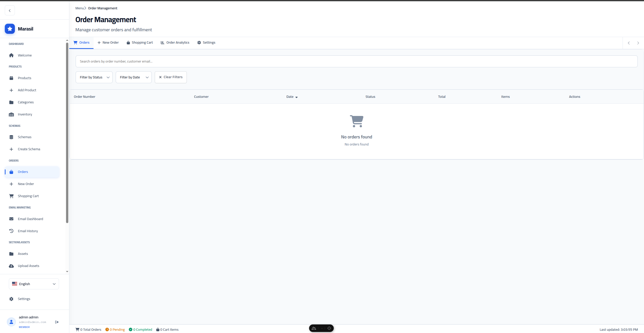
Task: Go to Upload Assets page
Action: pos(28,266)
